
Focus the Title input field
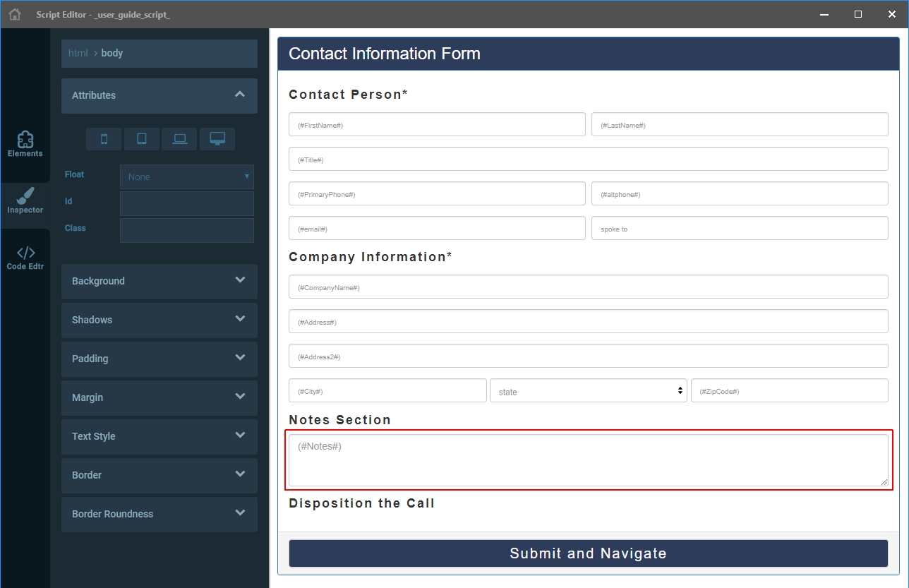589,159
